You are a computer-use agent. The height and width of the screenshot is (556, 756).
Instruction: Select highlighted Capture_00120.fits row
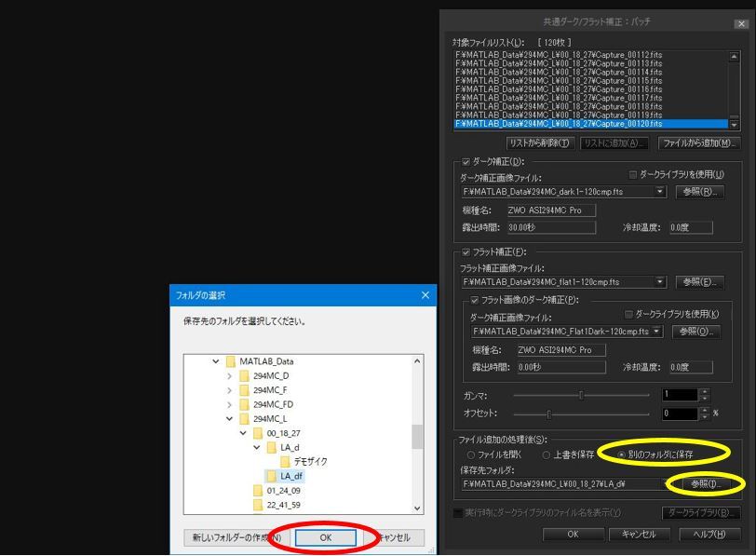click(590, 124)
